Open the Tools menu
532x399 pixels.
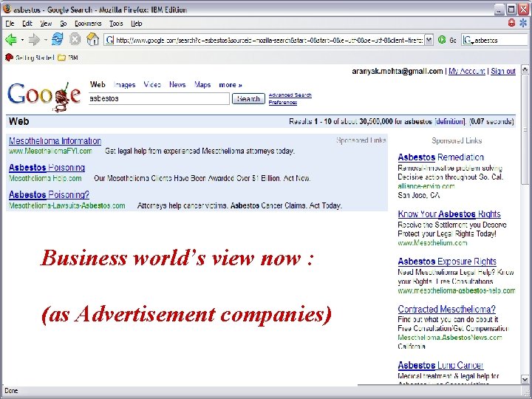(x=116, y=24)
